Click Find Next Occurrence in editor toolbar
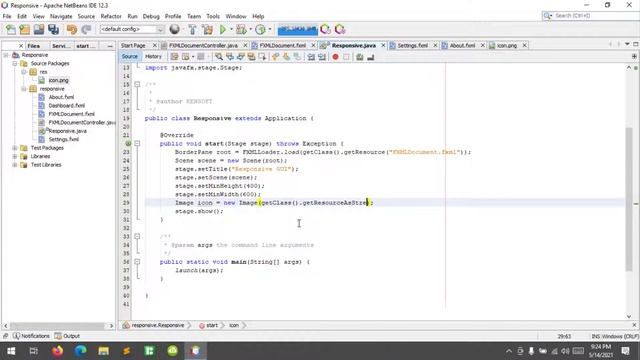Viewport: 640px width, 360px height. pos(241,57)
